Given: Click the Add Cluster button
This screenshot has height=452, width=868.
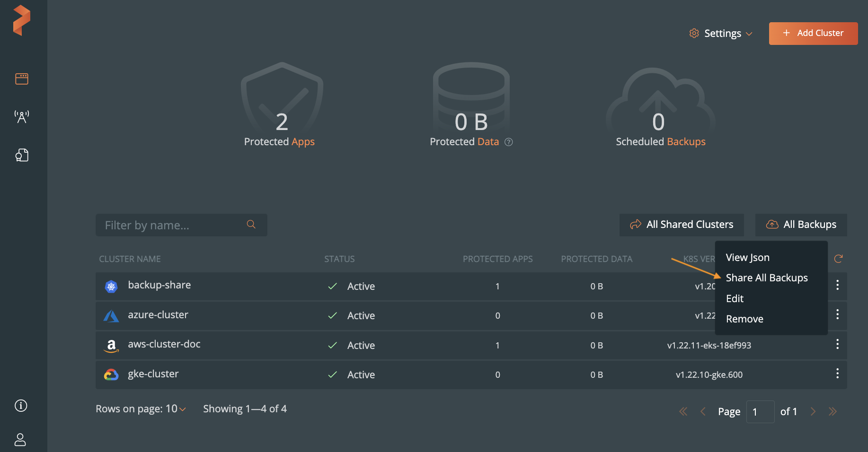Looking at the screenshot, I should pyautogui.click(x=813, y=34).
